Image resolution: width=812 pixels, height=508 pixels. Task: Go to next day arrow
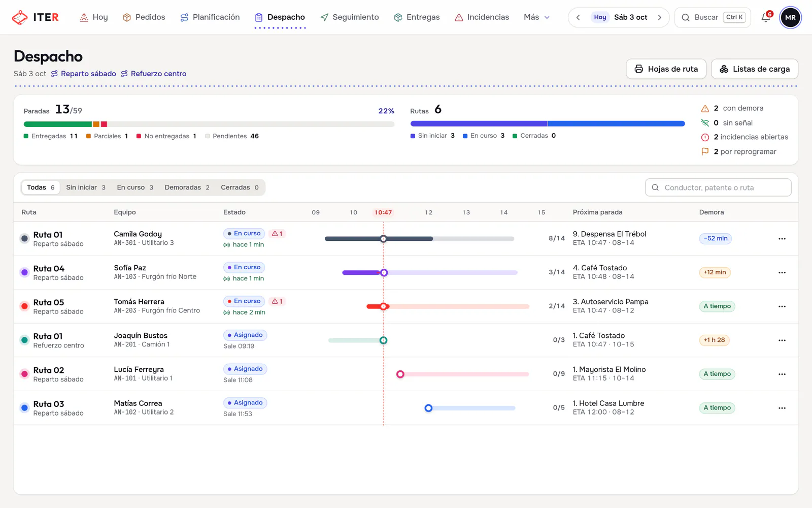[x=659, y=17]
